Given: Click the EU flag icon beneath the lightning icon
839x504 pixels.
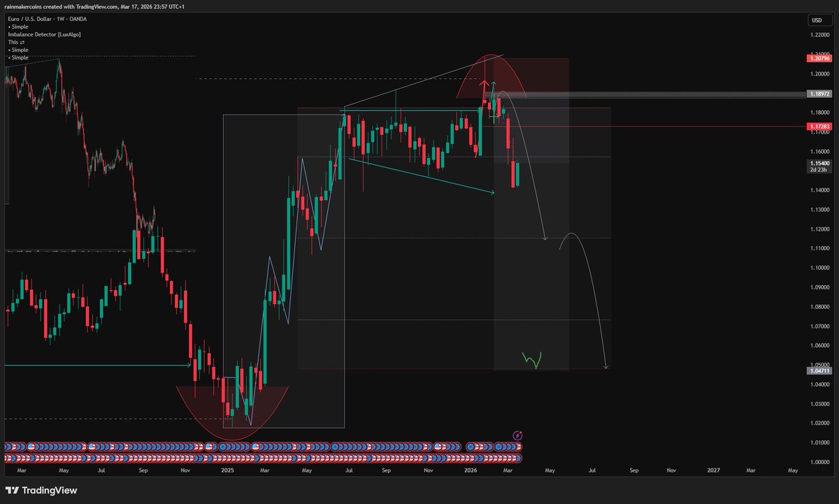Looking at the screenshot, I should (x=514, y=447).
